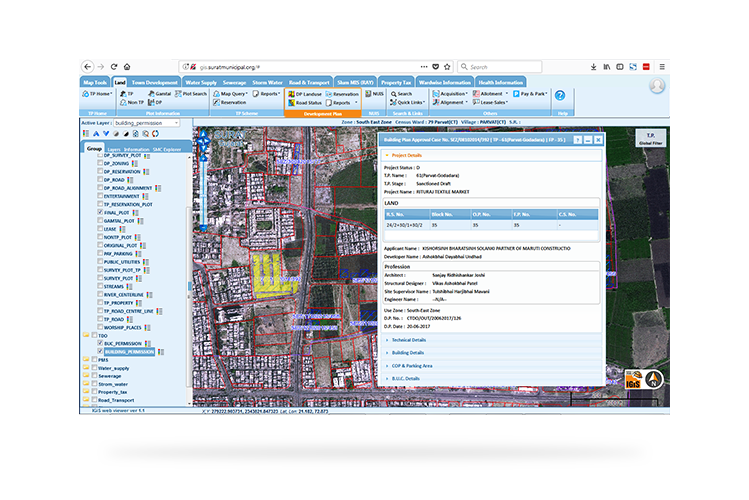Open the Active Layer dropdown
749x500 pixels.
pyautogui.click(x=147, y=123)
